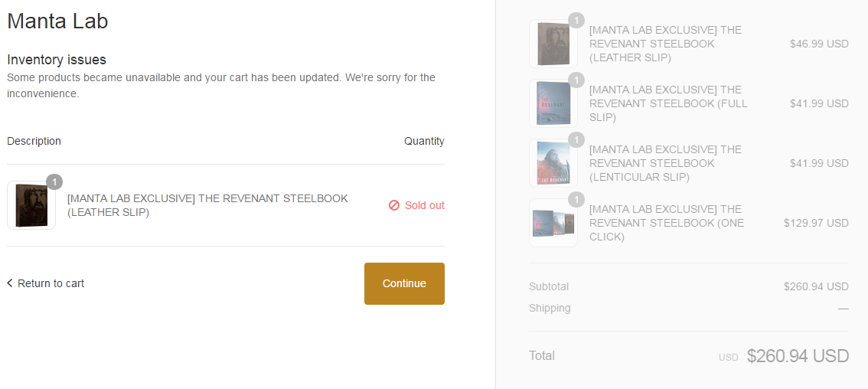This screenshot has width=868, height=389.
Task: Click quantity badge on Lenticular Slip thumbnail
Action: [x=576, y=139]
